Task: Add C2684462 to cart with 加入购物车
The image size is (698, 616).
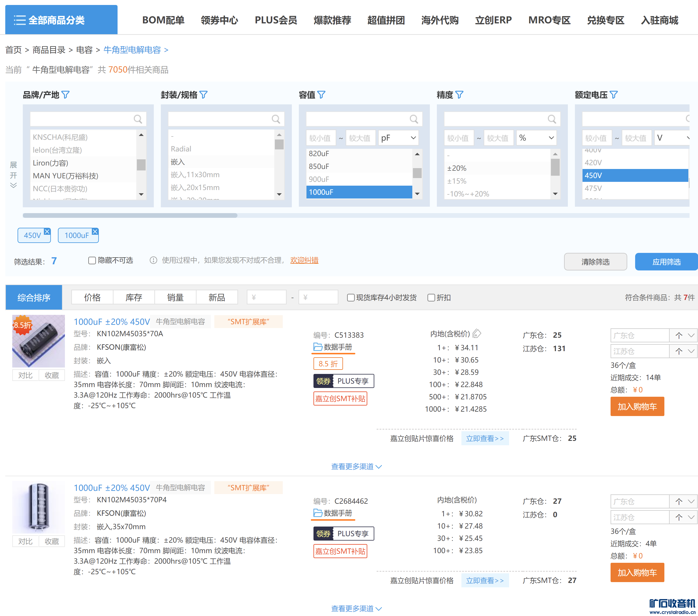Action: (x=637, y=572)
